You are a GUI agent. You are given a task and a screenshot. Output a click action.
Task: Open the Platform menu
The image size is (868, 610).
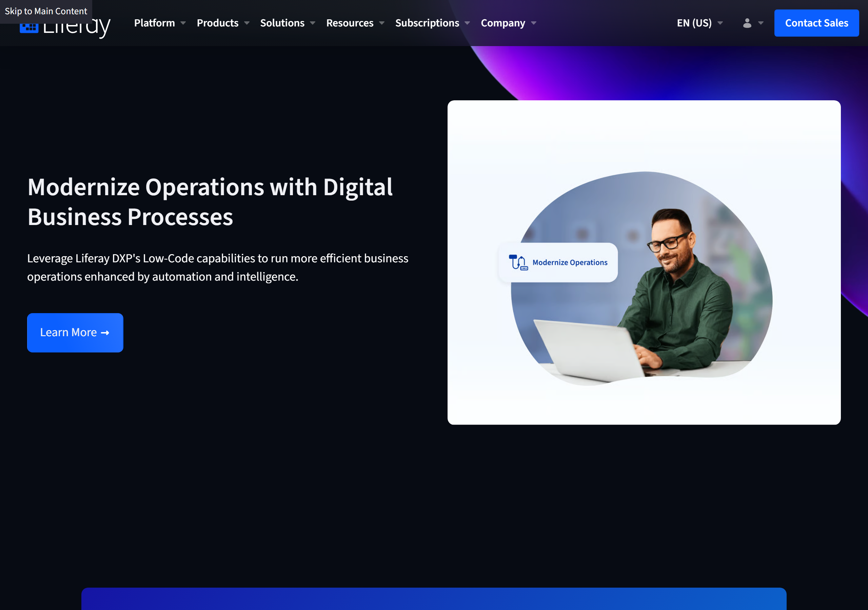[x=154, y=23]
